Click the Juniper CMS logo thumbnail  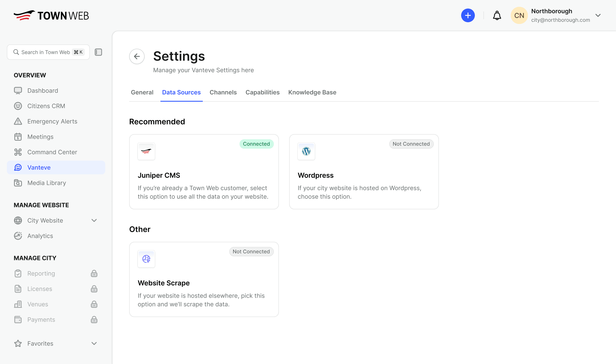pyautogui.click(x=146, y=151)
